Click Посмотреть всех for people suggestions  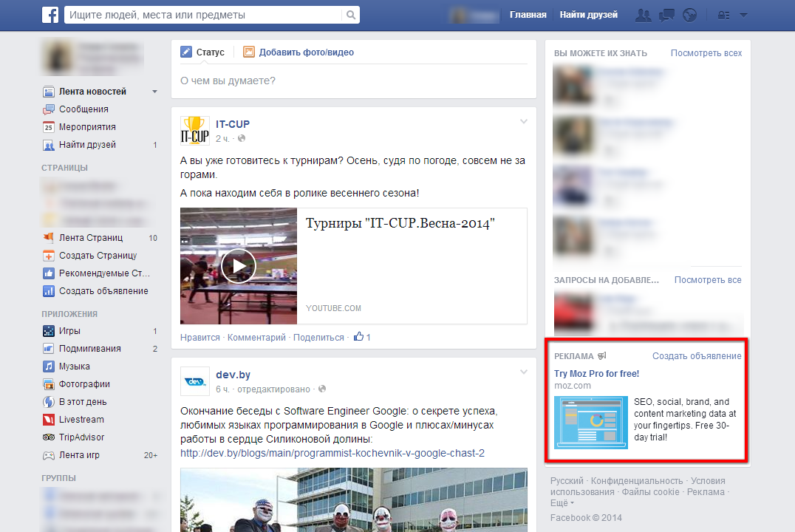[706, 53]
